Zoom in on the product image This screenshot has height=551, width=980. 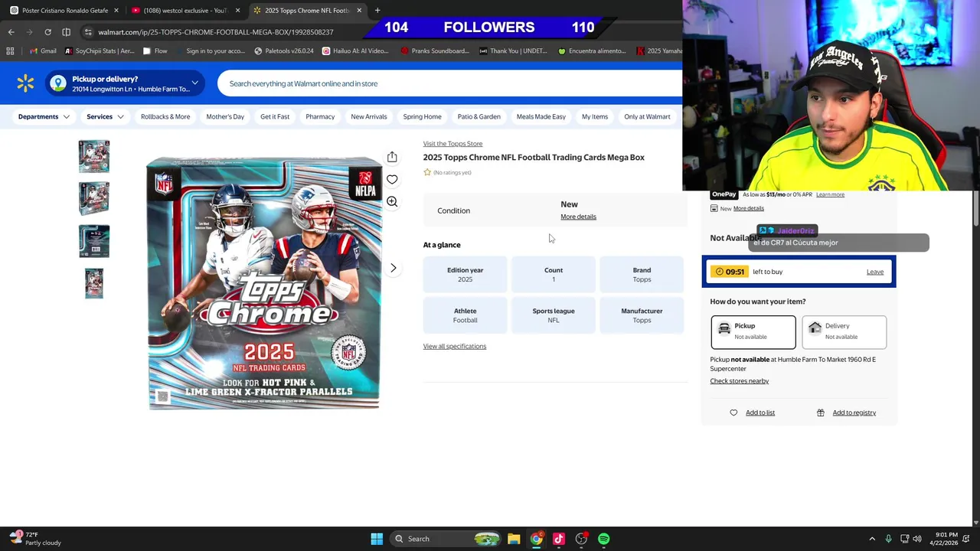(x=392, y=201)
